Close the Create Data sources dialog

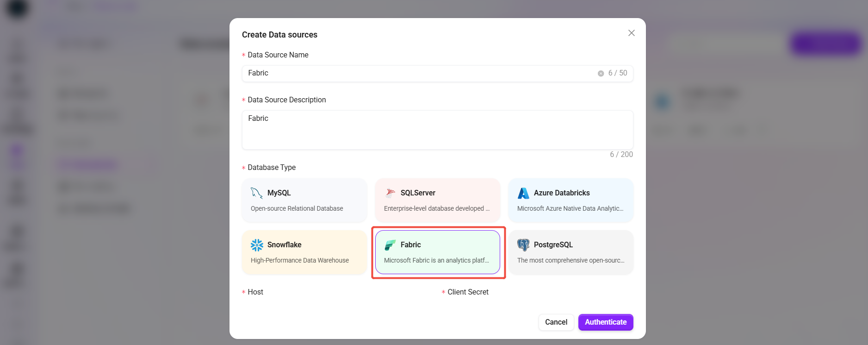click(631, 33)
